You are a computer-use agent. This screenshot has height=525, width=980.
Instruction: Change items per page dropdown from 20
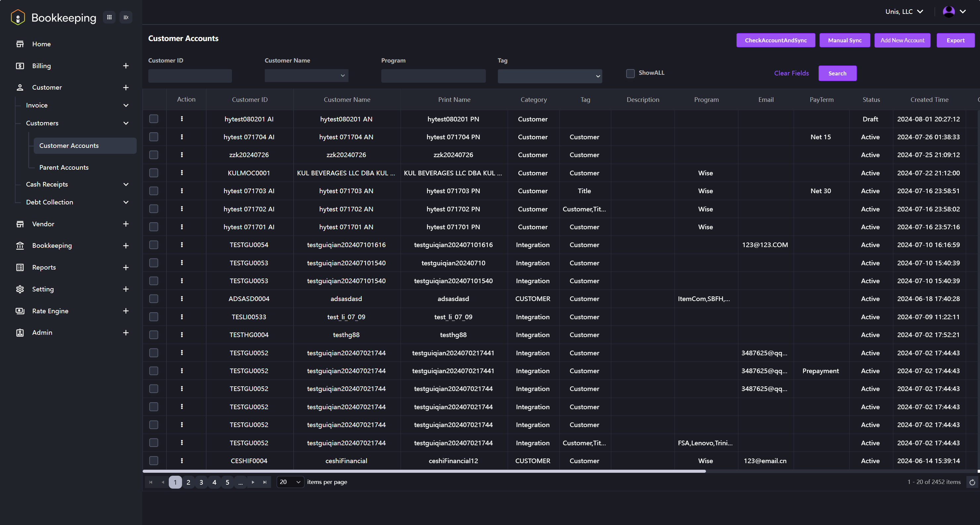[x=290, y=482]
